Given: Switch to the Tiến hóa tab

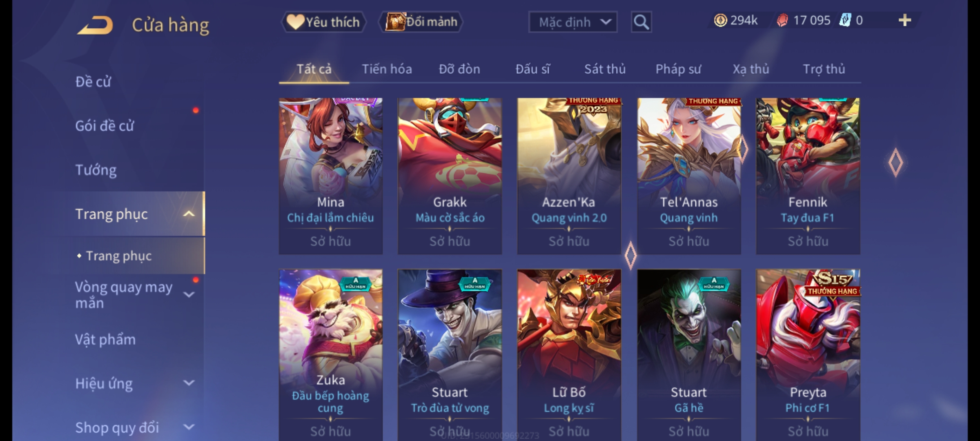Looking at the screenshot, I should (387, 69).
